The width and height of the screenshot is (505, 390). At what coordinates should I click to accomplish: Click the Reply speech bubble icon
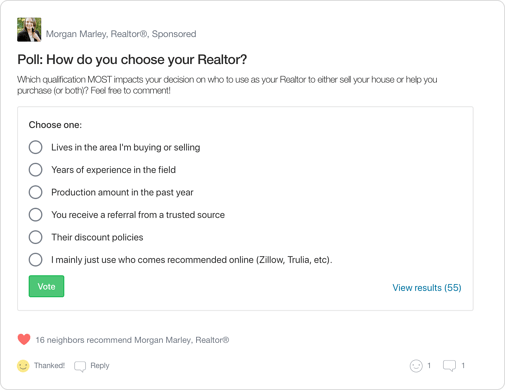coord(80,366)
